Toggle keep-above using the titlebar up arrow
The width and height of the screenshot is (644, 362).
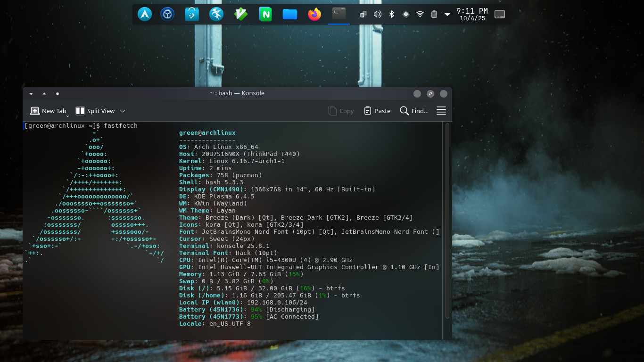[44, 93]
